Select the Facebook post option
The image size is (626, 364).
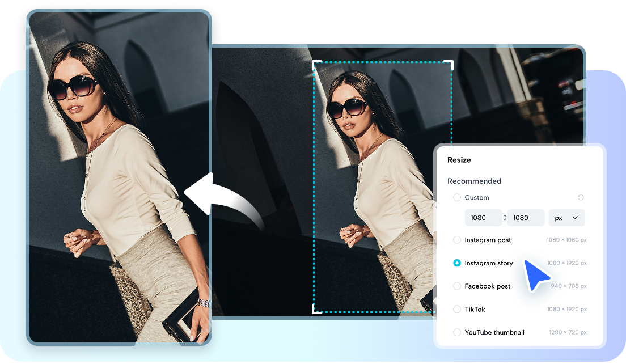[457, 286]
